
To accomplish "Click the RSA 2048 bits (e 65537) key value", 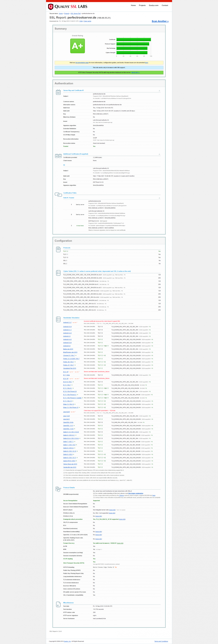I will click(x=100, y=114).
